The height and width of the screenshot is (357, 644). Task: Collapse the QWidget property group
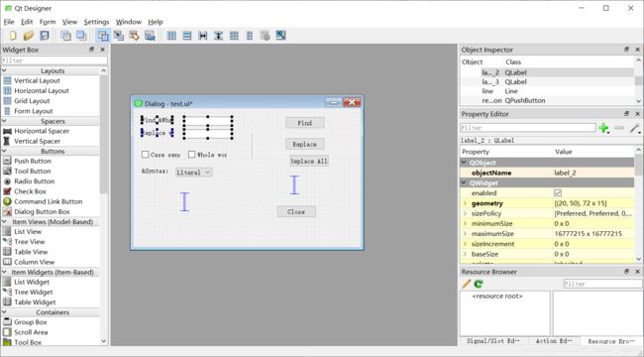464,182
